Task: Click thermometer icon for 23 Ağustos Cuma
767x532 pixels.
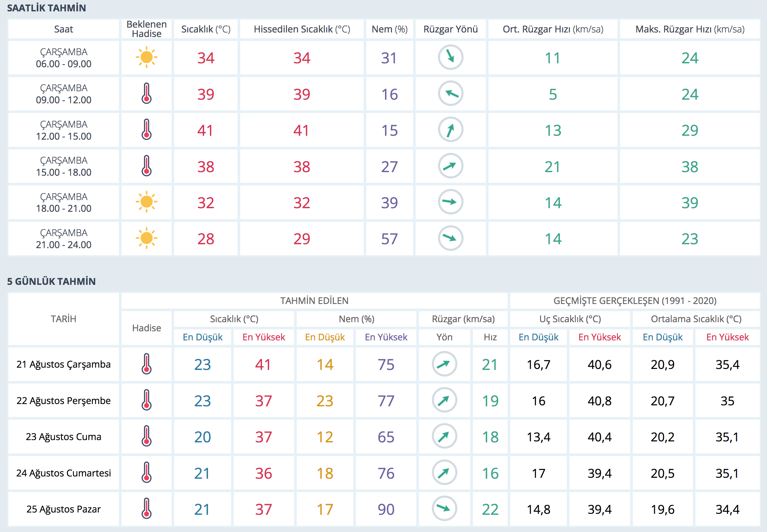Action: click(146, 436)
